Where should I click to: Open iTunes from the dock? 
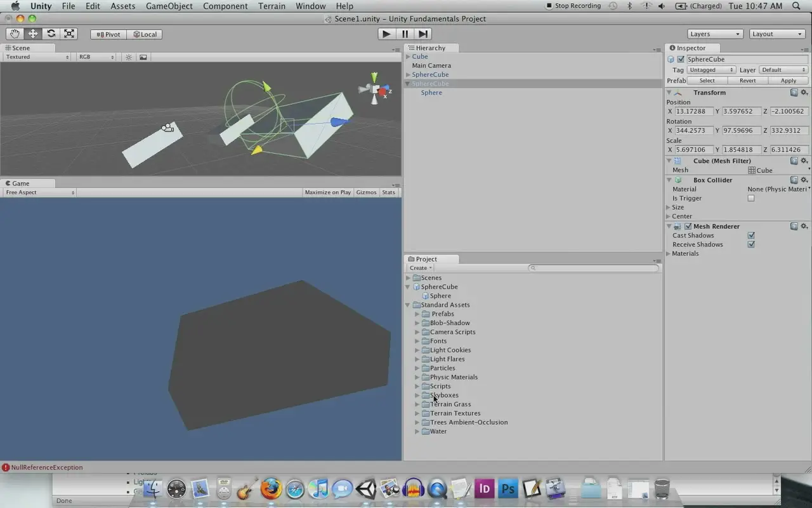(x=318, y=488)
